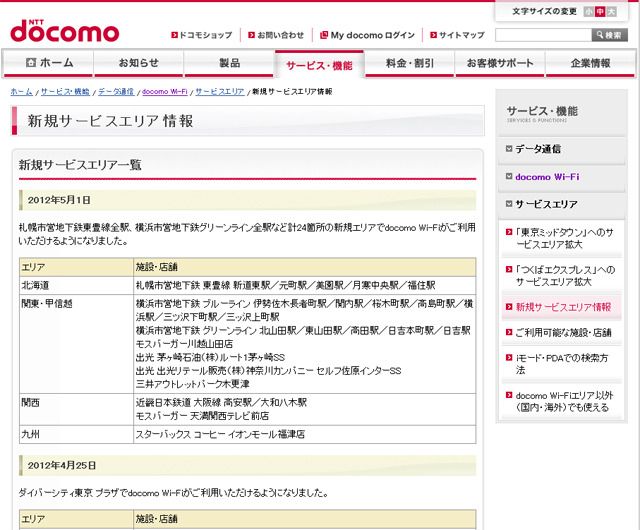Go to the ホーム tab

coord(48,63)
